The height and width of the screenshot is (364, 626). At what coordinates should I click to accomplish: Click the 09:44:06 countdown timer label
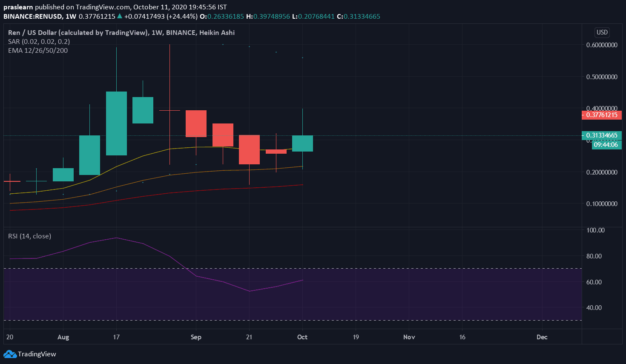click(x=606, y=145)
